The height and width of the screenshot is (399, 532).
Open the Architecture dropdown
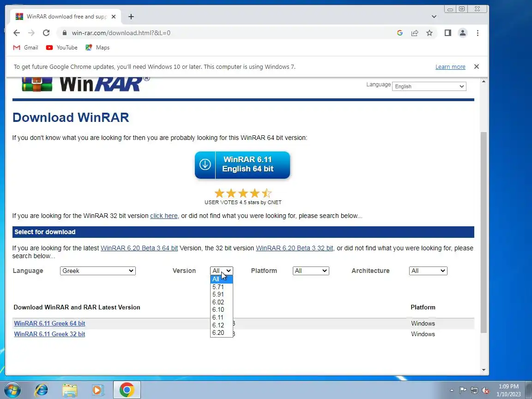click(428, 271)
